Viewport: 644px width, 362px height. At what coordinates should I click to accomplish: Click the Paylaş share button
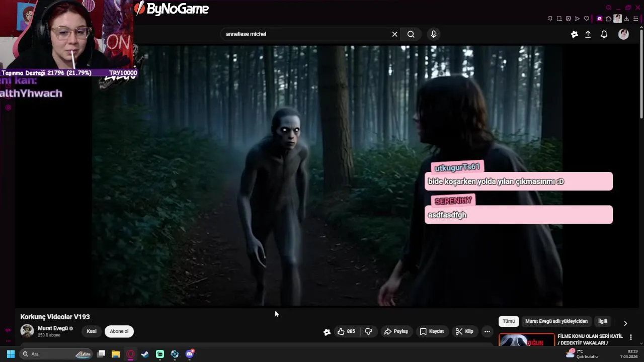pyautogui.click(x=396, y=331)
